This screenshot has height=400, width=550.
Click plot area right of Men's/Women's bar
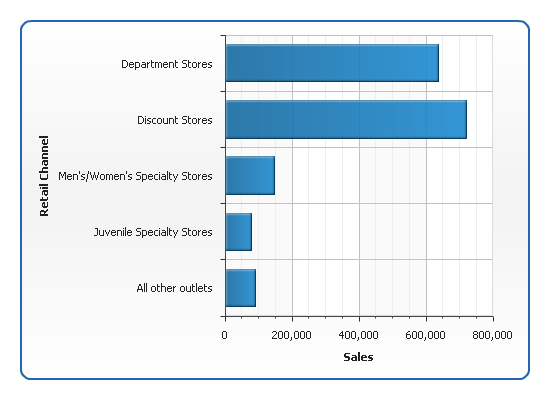coord(384,175)
